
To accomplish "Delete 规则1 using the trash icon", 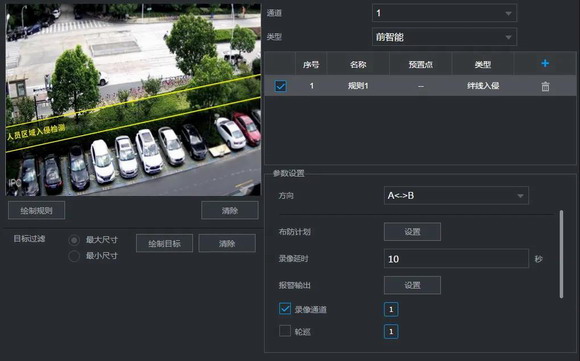I will (545, 87).
